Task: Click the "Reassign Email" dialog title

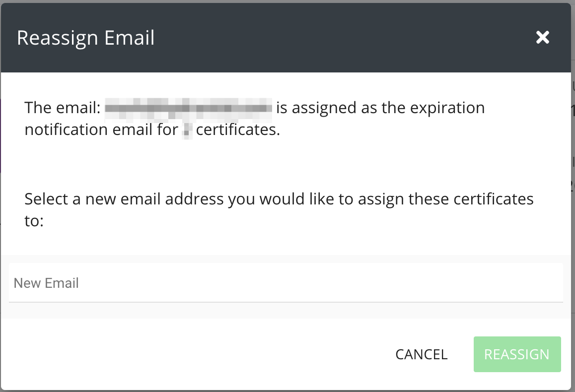Action: point(86,38)
